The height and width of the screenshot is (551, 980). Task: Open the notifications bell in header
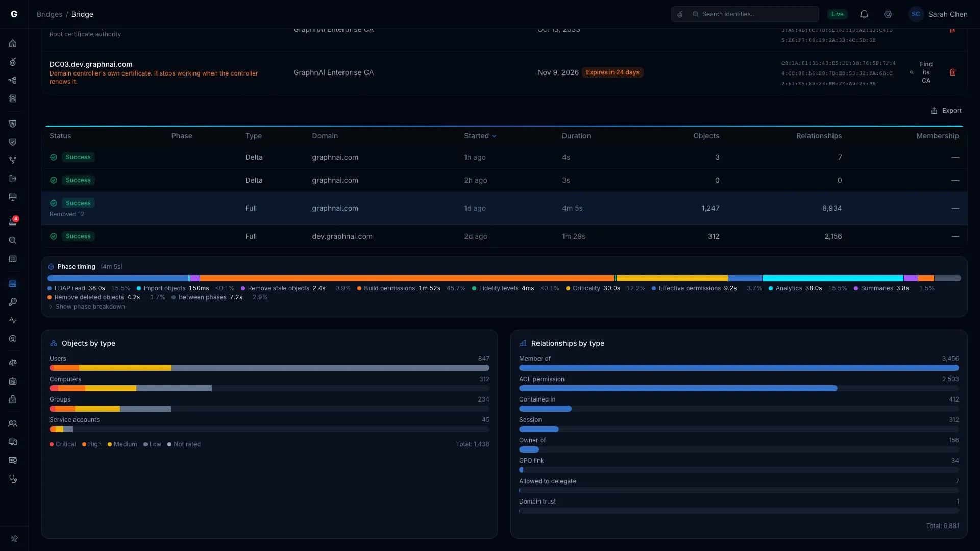(864, 14)
